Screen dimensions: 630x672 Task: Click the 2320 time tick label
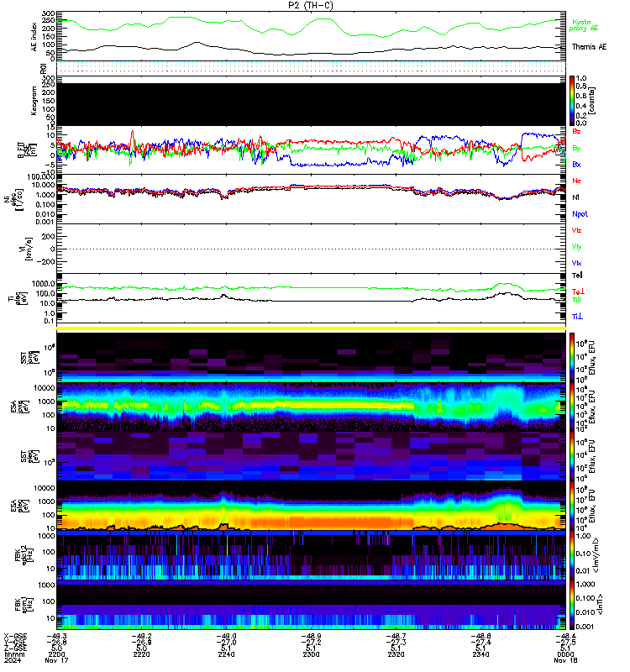coord(396,654)
